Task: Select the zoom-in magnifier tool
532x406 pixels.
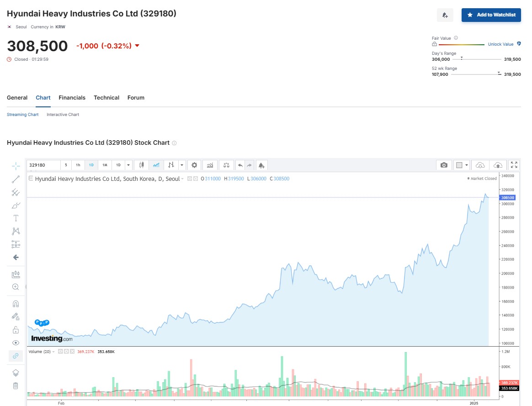Action: click(x=16, y=287)
